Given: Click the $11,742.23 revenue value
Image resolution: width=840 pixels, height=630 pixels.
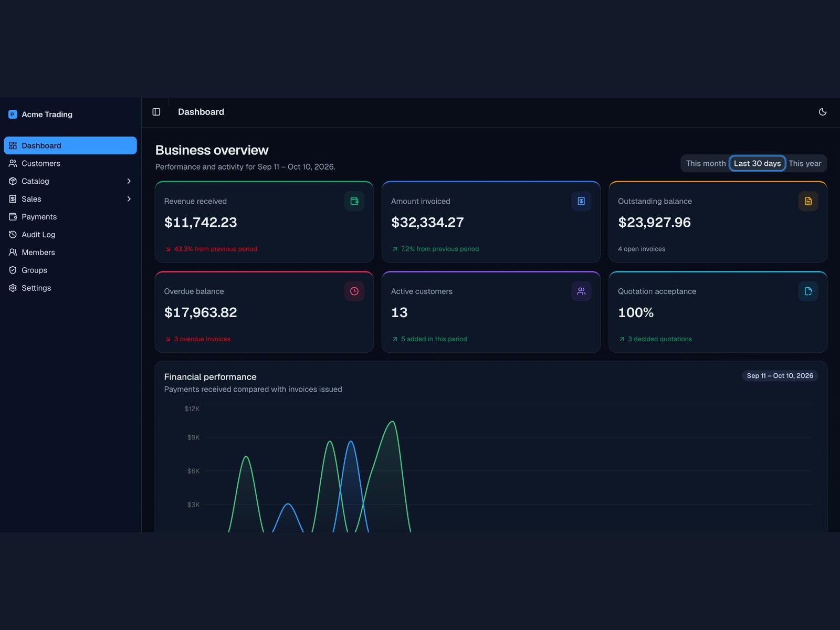Looking at the screenshot, I should point(201,223).
